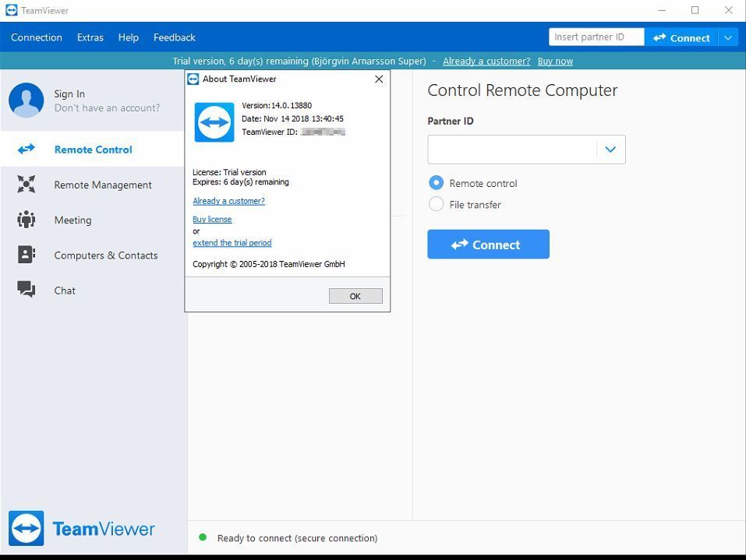Select the Remote control radio option
Viewport: 746px width, 560px height.
pos(437,183)
